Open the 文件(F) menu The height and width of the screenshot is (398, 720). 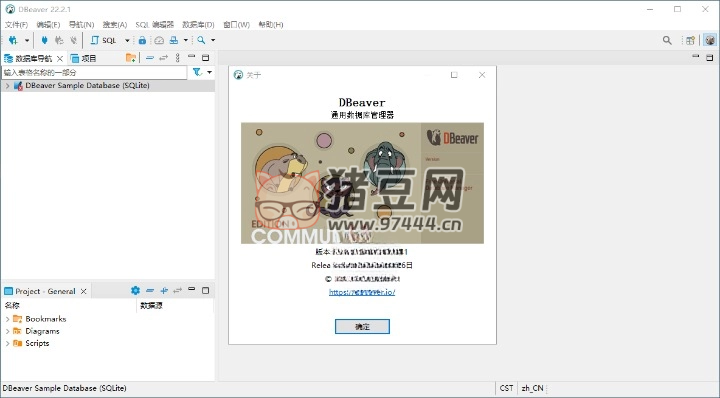17,24
